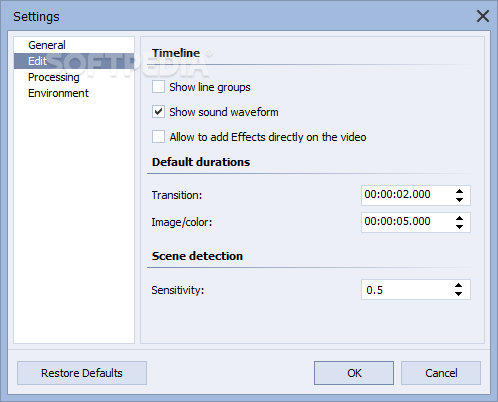Decrease the Transition duration with down arrow
Screen dimensions: 498x402
tap(459, 200)
